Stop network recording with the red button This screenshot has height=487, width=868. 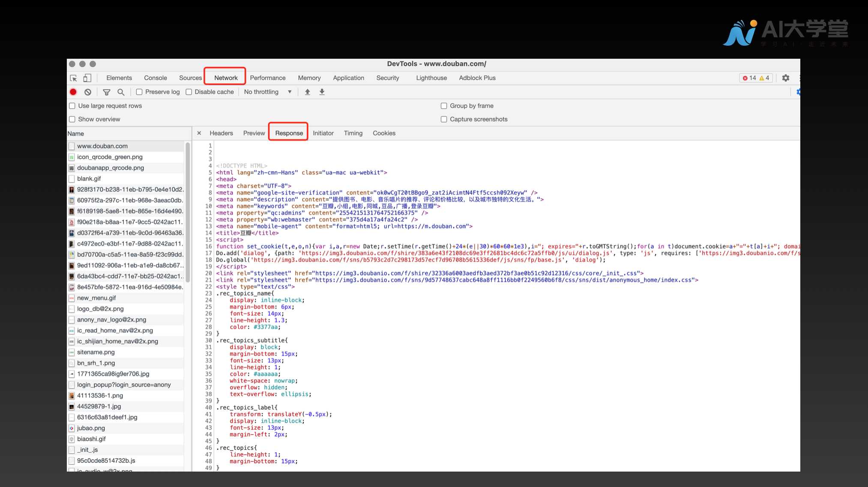pos(73,92)
